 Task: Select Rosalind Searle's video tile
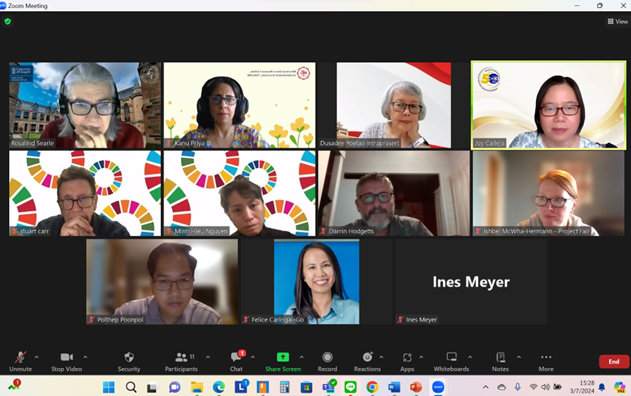pos(85,105)
